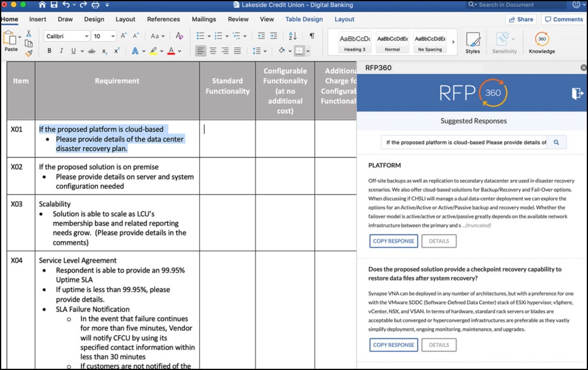
Task: Clear all formatting icon
Action: point(179,36)
